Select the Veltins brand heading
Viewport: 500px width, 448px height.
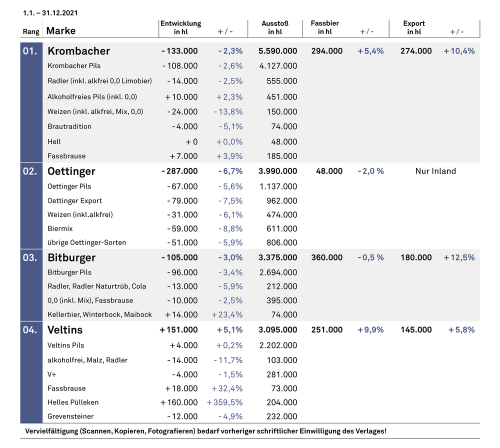(x=65, y=330)
